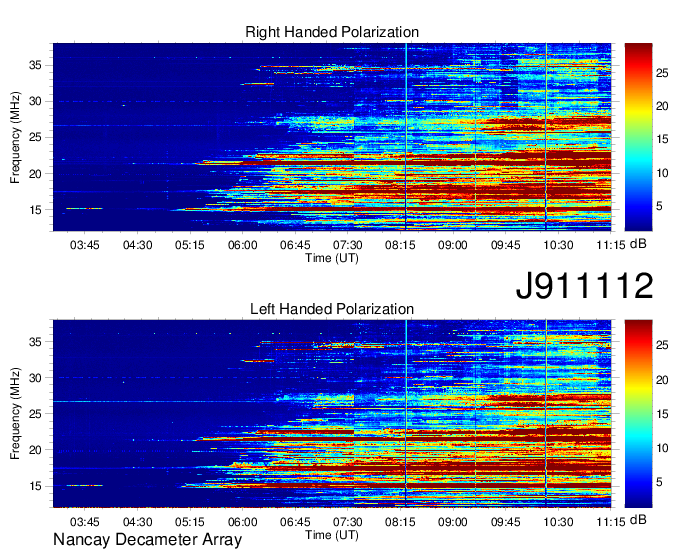
Task: Click the Nancay Decameter Array caption
Action: (147, 540)
